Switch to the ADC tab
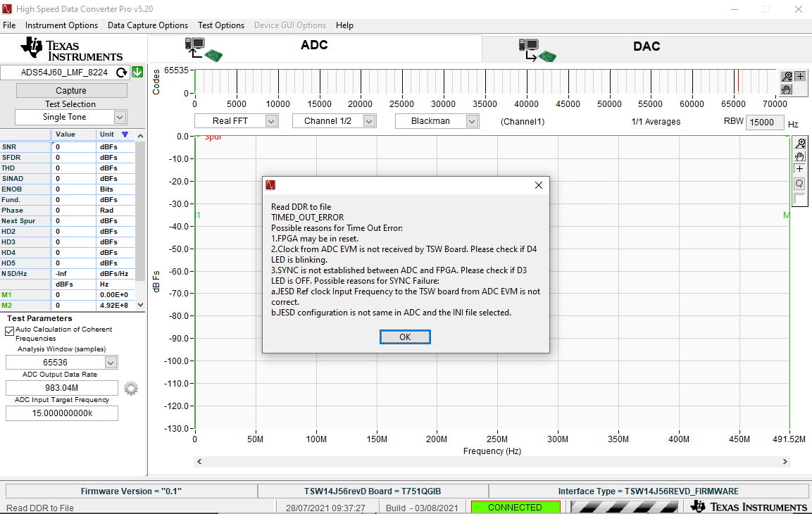Image resolution: width=812 pixels, height=514 pixels. [x=315, y=49]
